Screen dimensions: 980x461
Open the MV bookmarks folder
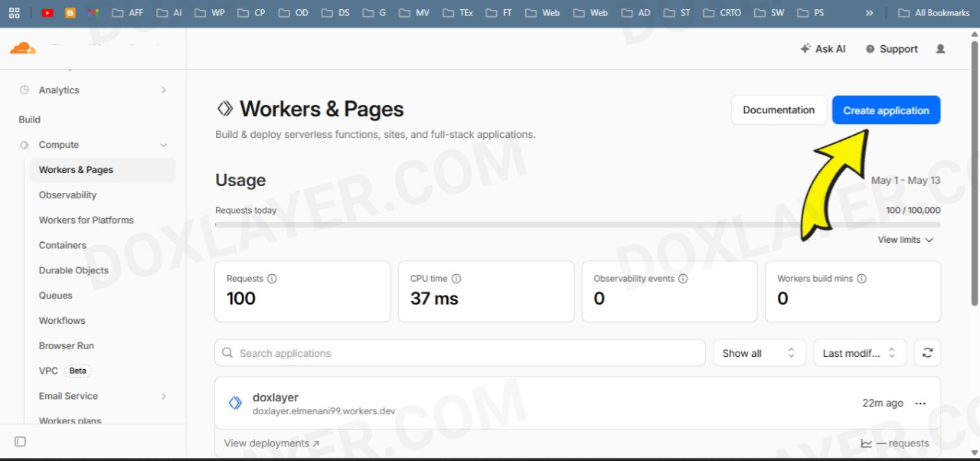pos(414,13)
